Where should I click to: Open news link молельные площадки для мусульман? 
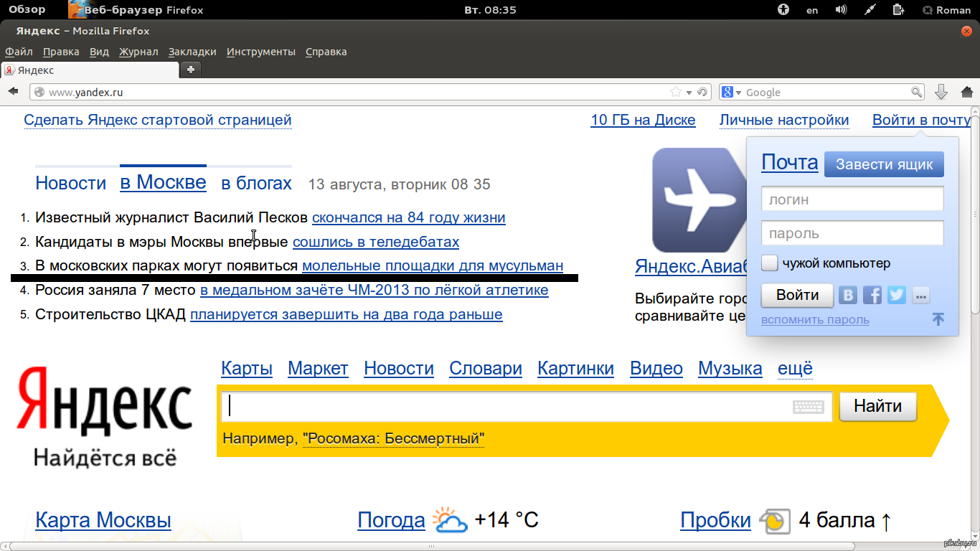[433, 265]
